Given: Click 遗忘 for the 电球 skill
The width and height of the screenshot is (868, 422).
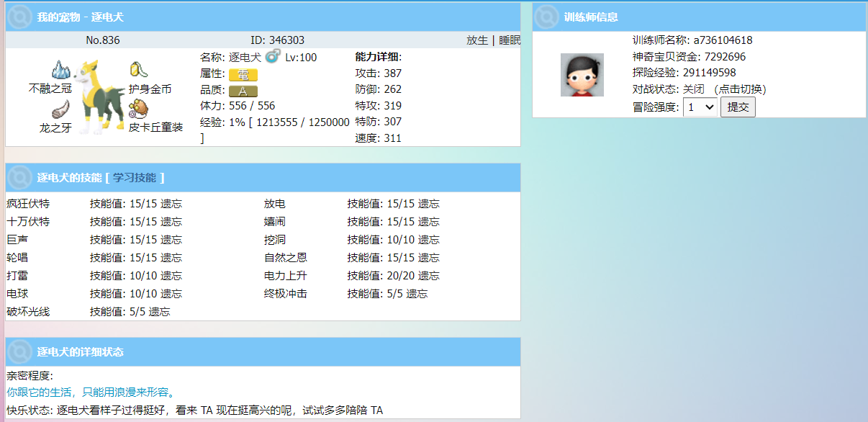Looking at the screenshot, I should [171, 294].
